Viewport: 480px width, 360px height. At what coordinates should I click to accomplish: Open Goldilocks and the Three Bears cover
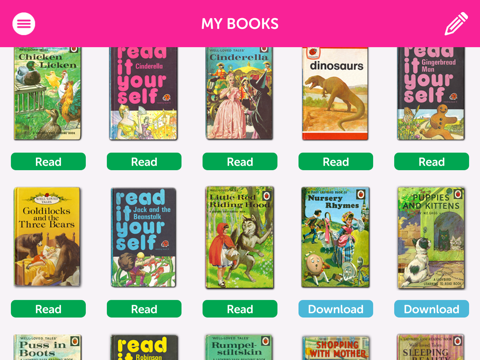pyautogui.click(x=48, y=237)
